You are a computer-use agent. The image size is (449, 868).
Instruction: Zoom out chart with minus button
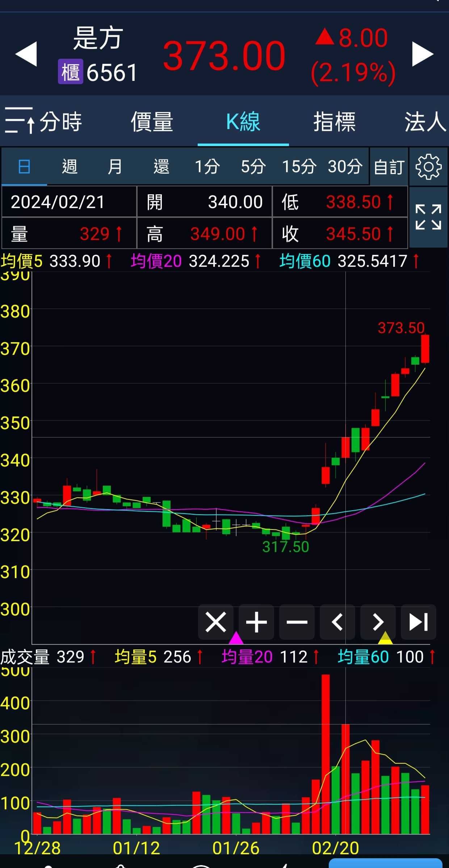[297, 622]
